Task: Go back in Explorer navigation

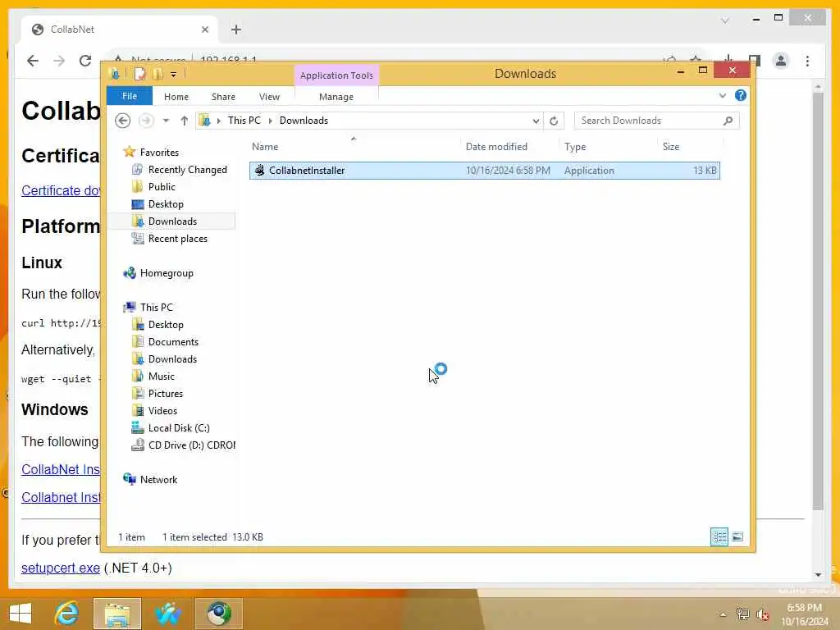Action: (123, 121)
